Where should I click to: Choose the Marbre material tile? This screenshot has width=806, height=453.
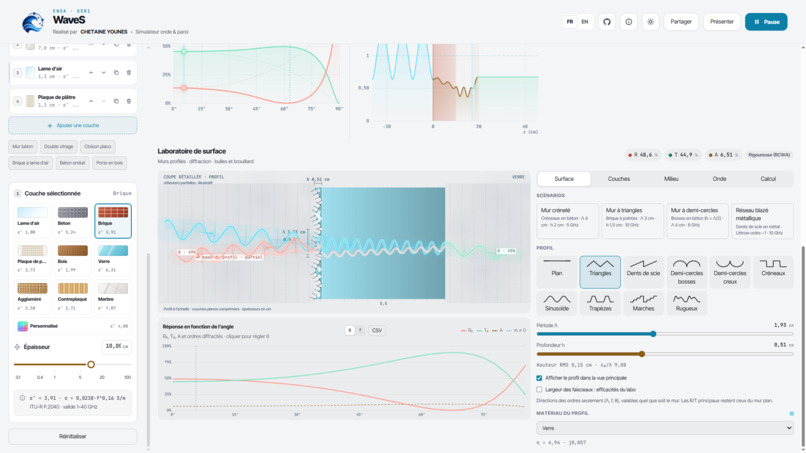point(113,297)
